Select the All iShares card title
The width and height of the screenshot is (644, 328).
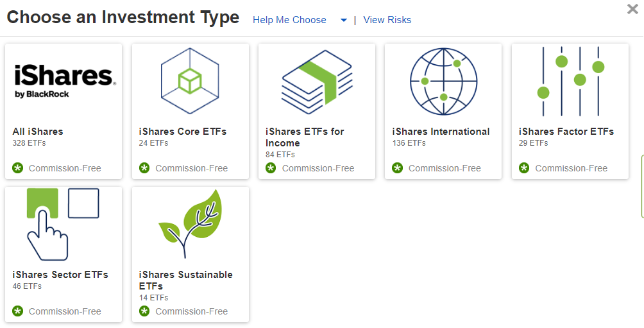[38, 132]
